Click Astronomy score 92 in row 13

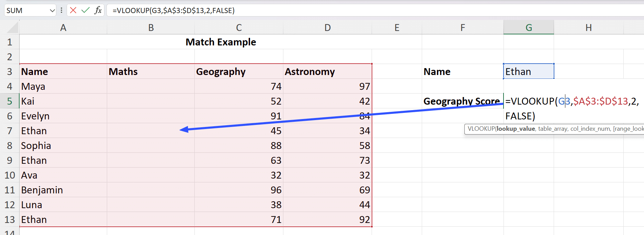coord(327,220)
